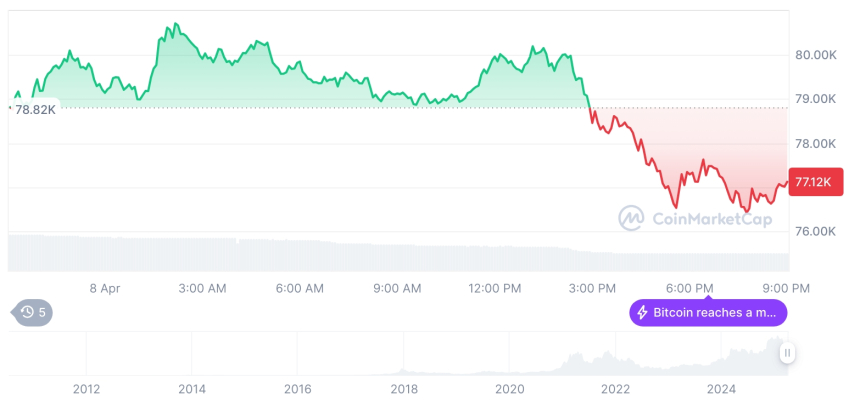Select 2024 in the year navigator
Image resolution: width=860 pixels, height=401 pixels.
(x=721, y=388)
